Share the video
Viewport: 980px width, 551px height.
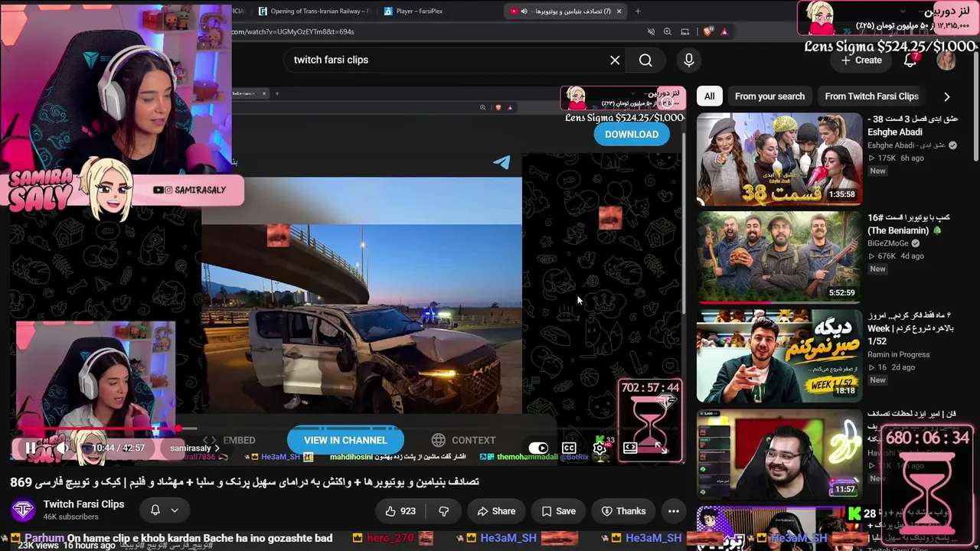495,511
